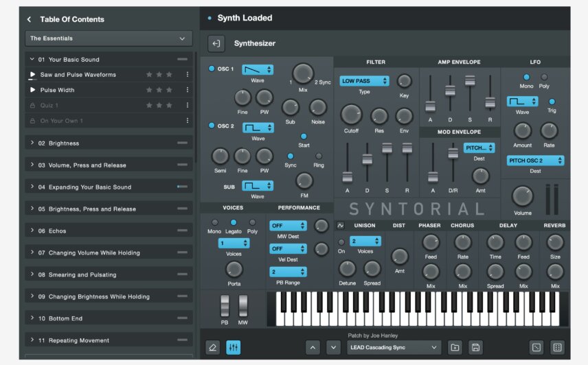Play the Pulse Width lesson
The width and height of the screenshot is (588, 365).
click(x=32, y=90)
